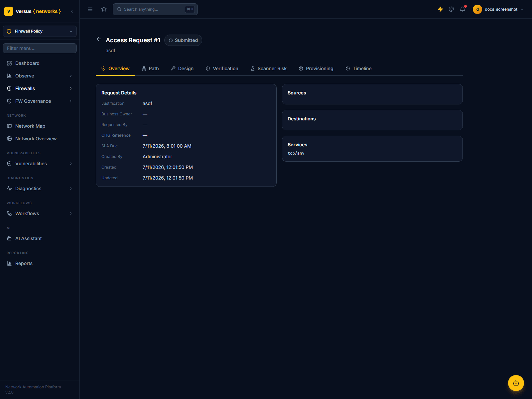Open Network Overview in the sidebar
The height and width of the screenshot is (399, 532).
click(40, 139)
